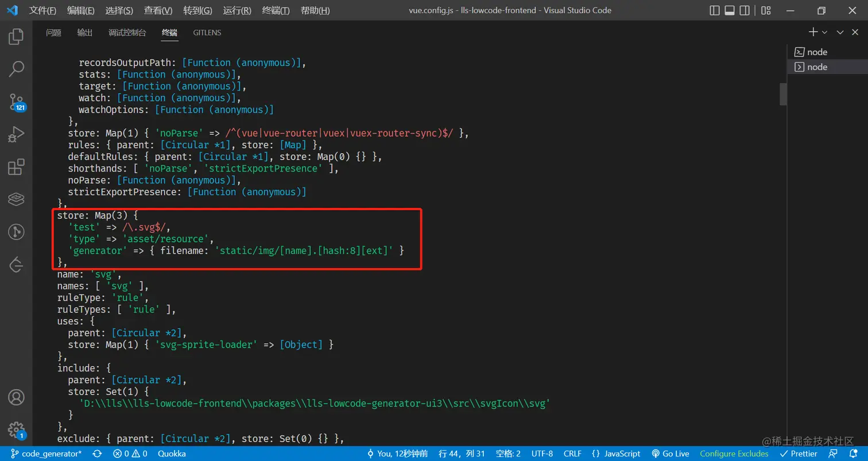Image resolution: width=868 pixels, height=461 pixels.
Task: Toggle bottom panel layout icon
Action: [730, 10]
